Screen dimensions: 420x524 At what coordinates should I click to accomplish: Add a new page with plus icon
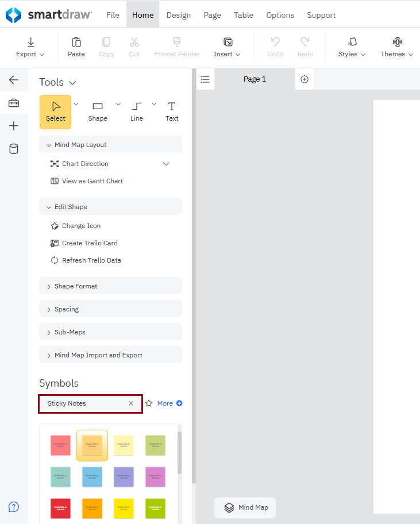pos(305,79)
